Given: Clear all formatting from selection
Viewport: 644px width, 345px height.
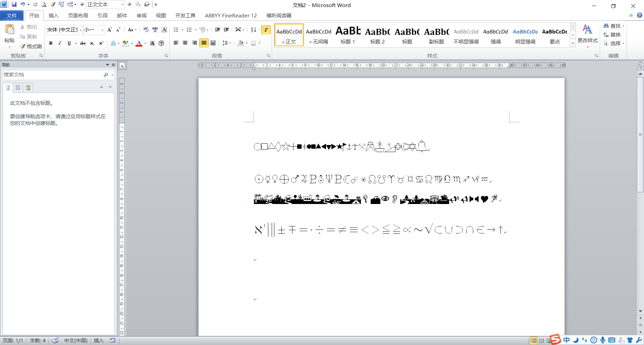Looking at the screenshot, I should [146, 30].
